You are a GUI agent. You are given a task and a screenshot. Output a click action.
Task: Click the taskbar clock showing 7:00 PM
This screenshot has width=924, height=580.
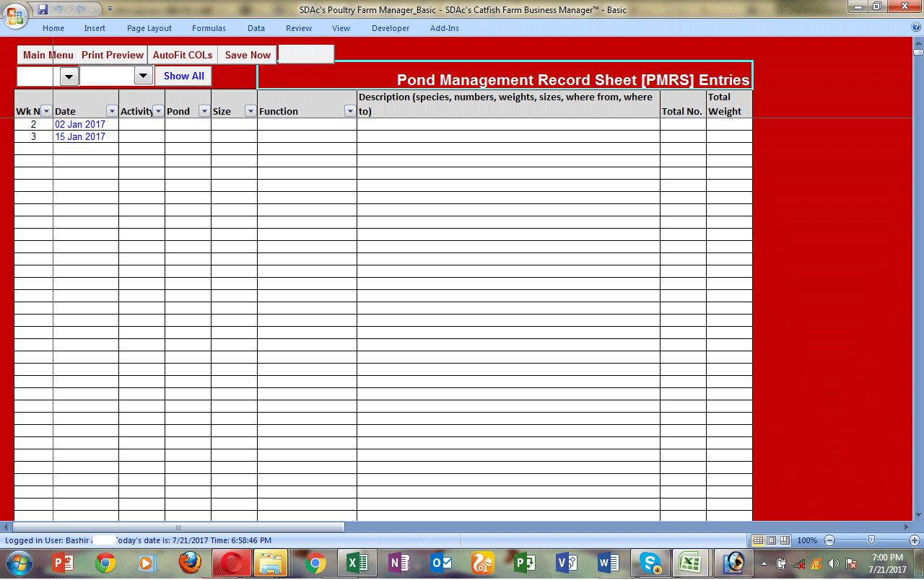click(887, 563)
